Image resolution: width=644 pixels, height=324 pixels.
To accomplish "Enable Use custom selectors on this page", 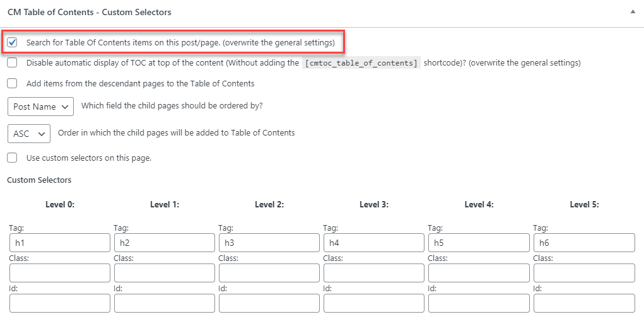I will (13, 158).
